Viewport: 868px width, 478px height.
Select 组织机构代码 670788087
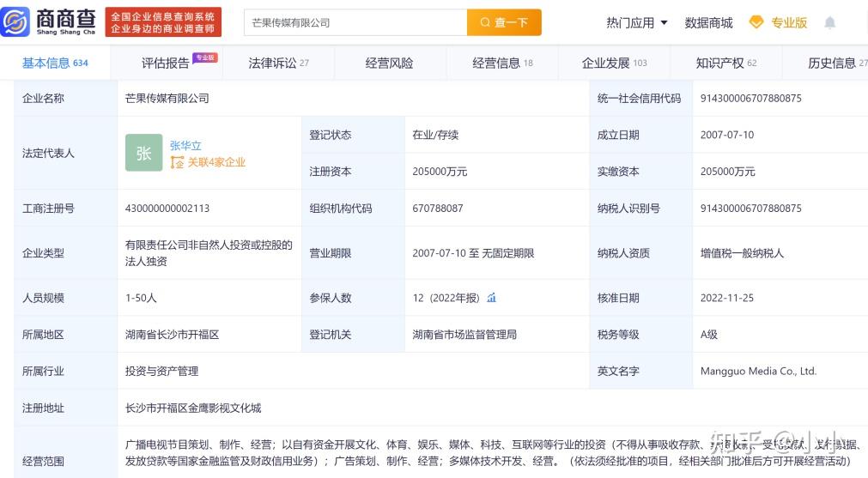click(x=437, y=208)
